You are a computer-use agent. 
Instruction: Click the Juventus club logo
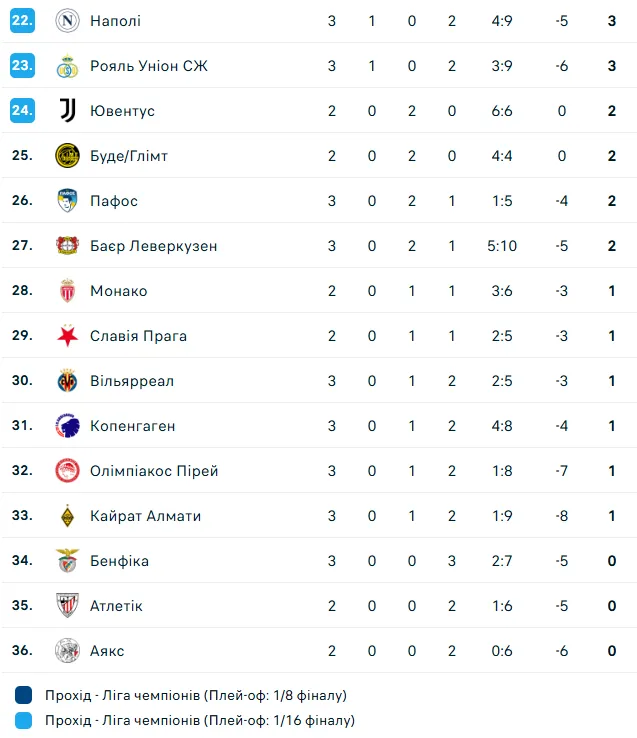(x=67, y=111)
